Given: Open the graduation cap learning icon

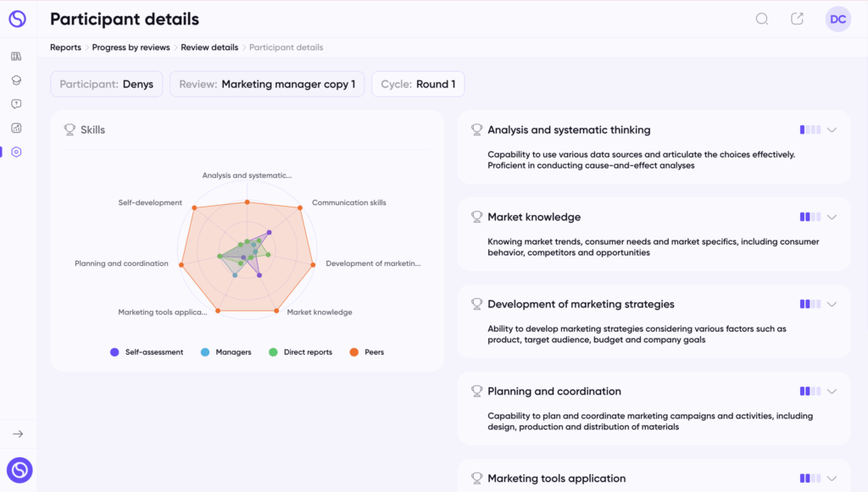Looking at the screenshot, I should pyautogui.click(x=16, y=80).
